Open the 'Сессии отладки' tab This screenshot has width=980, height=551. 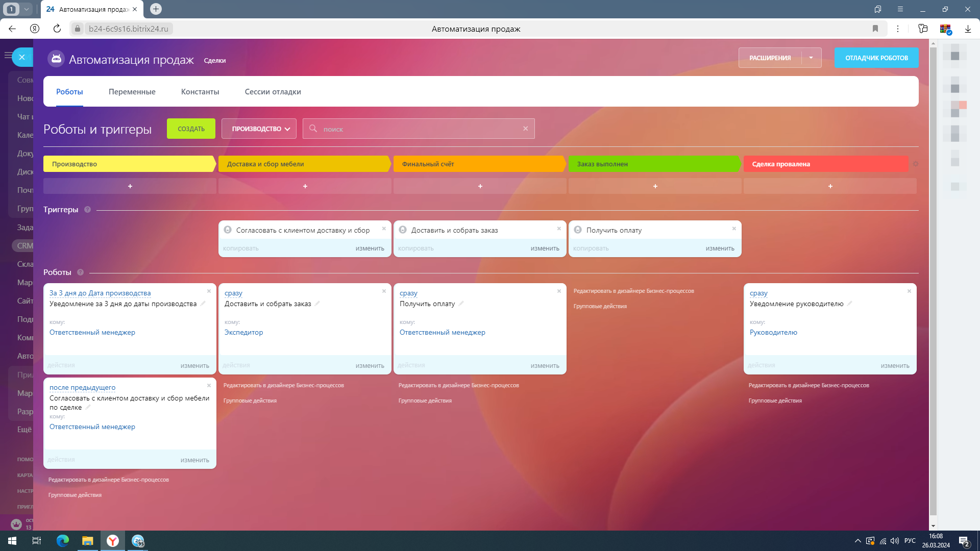pyautogui.click(x=273, y=92)
